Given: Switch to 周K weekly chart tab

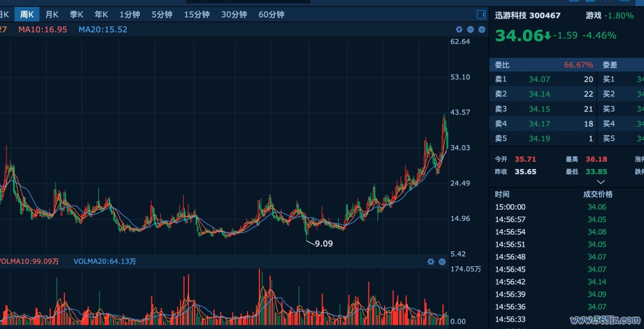Looking at the screenshot, I should click(27, 14).
